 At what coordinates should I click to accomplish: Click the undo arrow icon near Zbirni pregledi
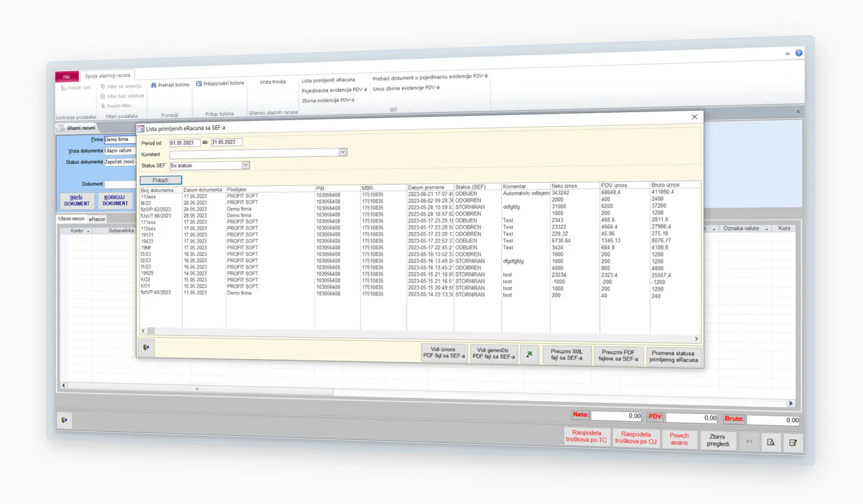pos(749,442)
